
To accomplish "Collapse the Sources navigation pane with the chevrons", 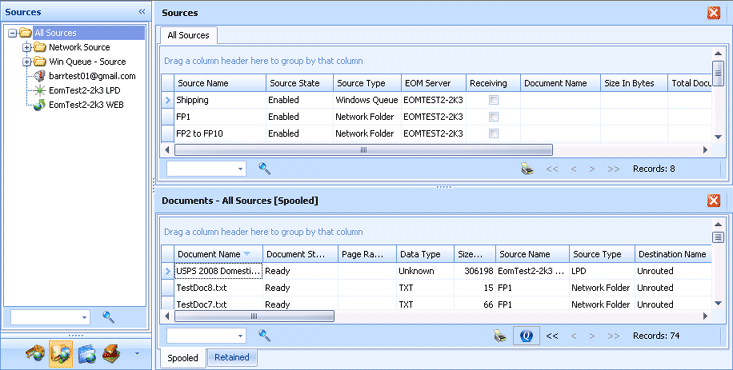I will pos(142,12).
